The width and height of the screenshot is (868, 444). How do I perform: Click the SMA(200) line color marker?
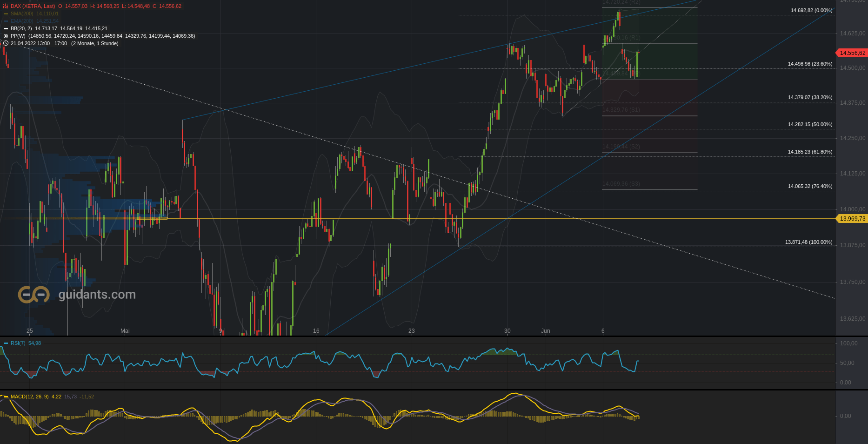pyautogui.click(x=6, y=13)
